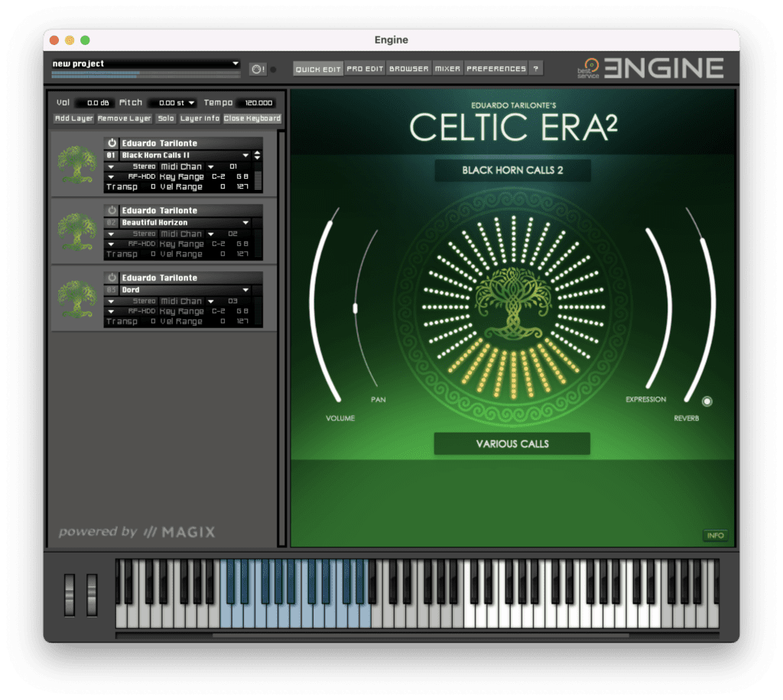This screenshot has height=700, width=783.
Task: Click the Add Layer button
Action: (x=74, y=118)
